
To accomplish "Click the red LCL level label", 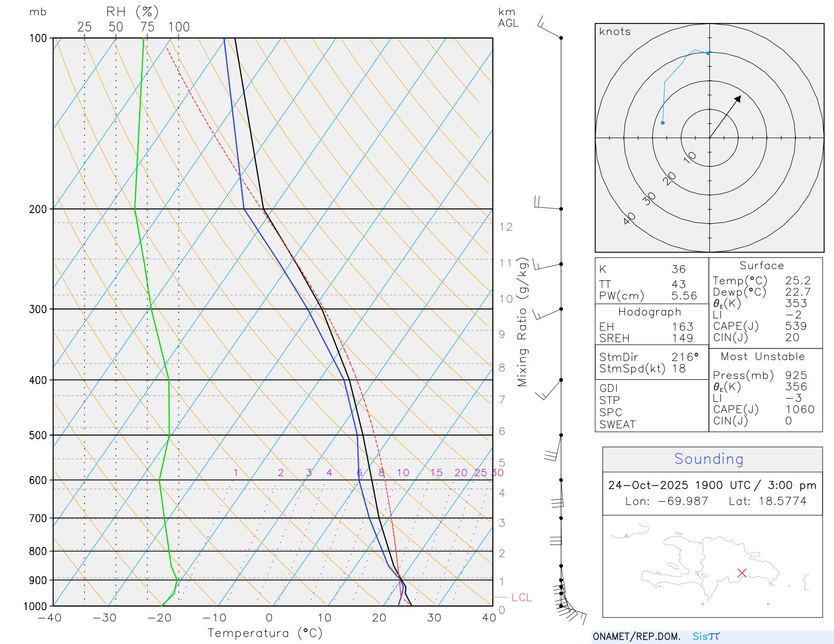I will pyautogui.click(x=522, y=598).
